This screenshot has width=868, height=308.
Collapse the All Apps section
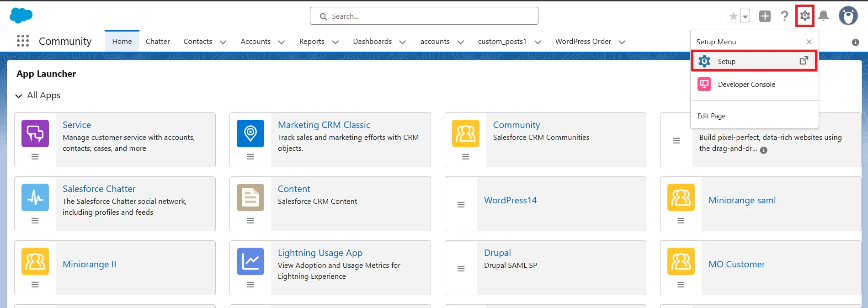(19, 96)
